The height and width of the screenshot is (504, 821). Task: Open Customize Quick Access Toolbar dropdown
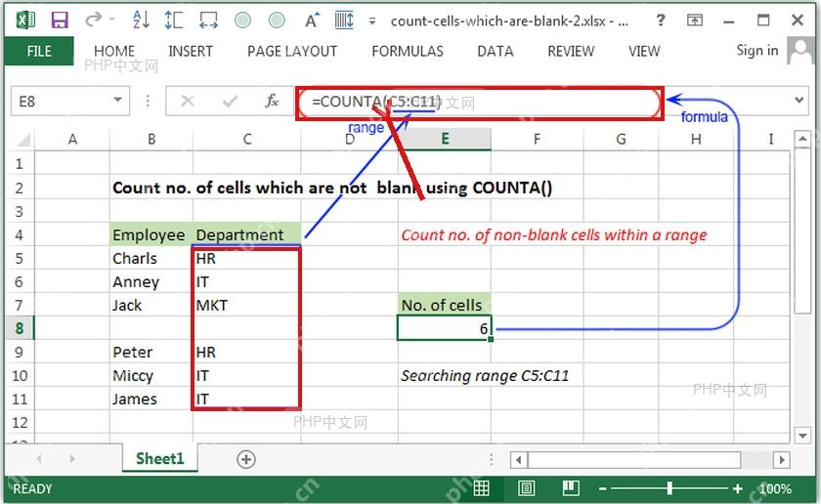[x=372, y=21]
